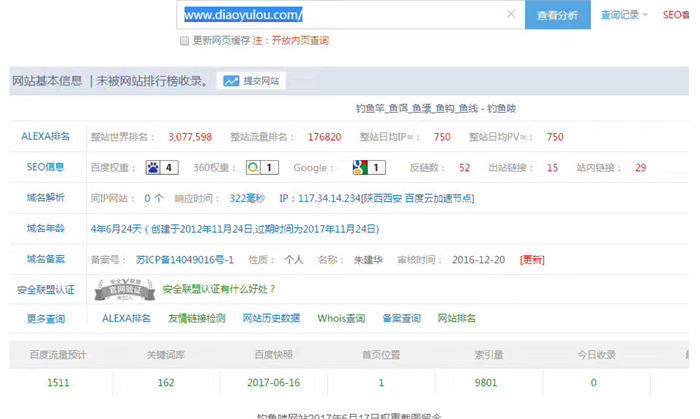Open the 友情链接检测 link
Image resolution: width=700 pixels, height=419 pixels.
coord(197,319)
